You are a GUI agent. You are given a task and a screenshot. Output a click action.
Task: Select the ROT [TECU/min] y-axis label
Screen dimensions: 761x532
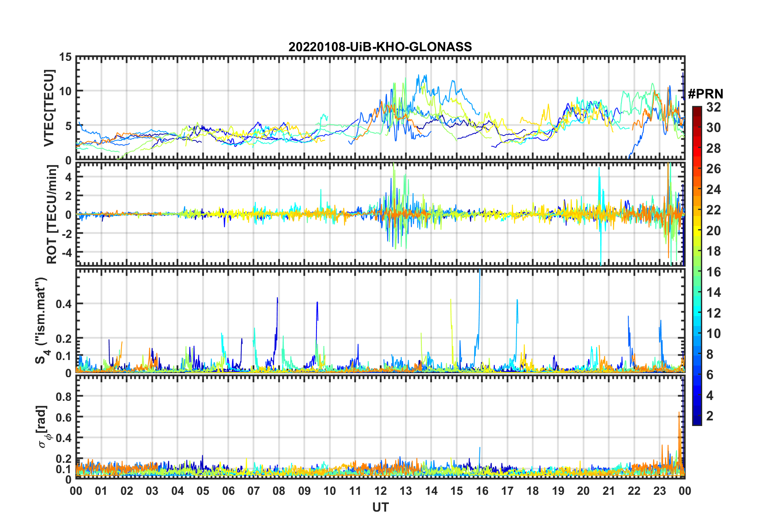point(52,214)
